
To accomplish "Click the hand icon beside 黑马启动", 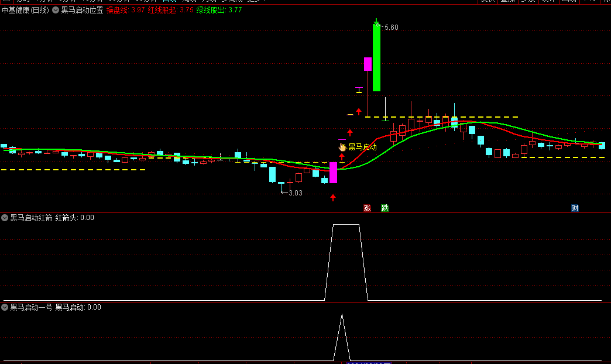I will coord(342,147).
